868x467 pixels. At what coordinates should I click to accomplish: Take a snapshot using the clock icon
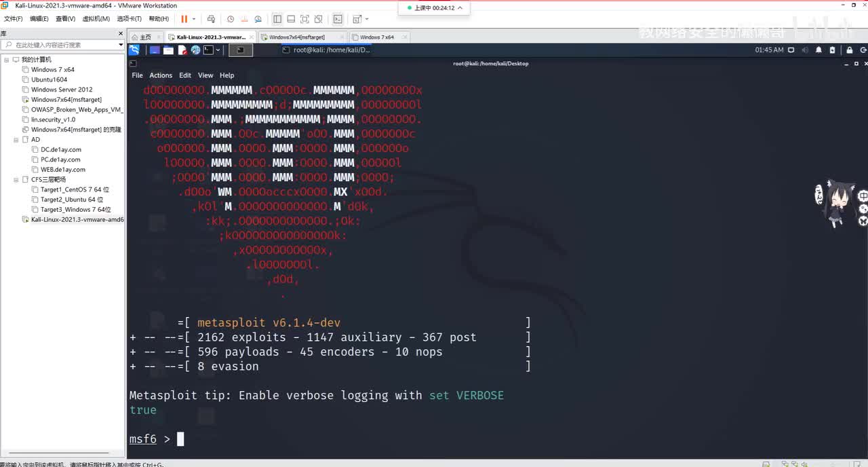coord(231,19)
